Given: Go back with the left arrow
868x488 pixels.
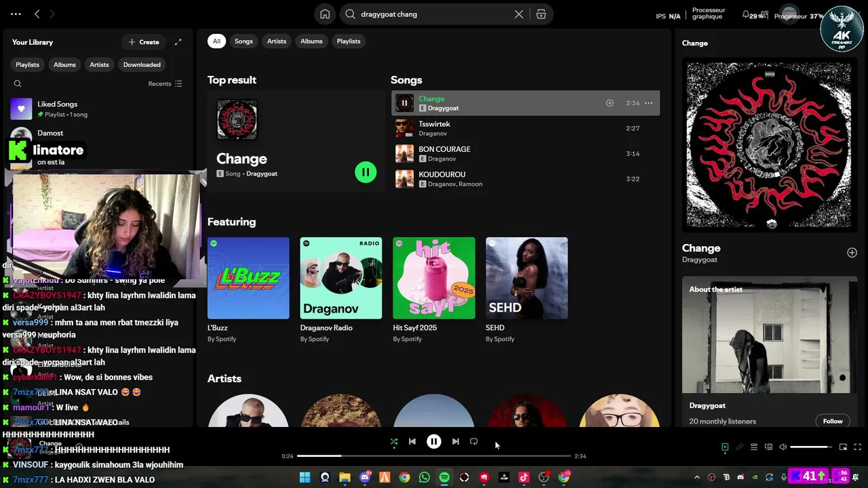Looking at the screenshot, I should coord(37,14).
